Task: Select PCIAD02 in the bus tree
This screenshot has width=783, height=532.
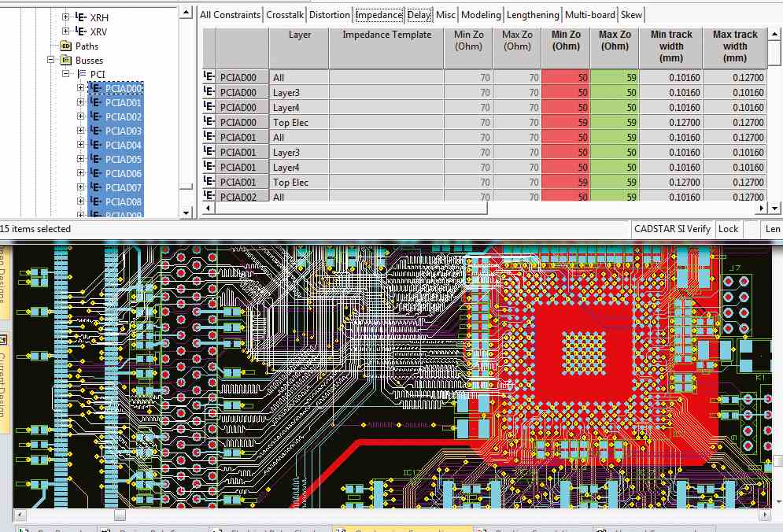Action: tap(124, 116)
